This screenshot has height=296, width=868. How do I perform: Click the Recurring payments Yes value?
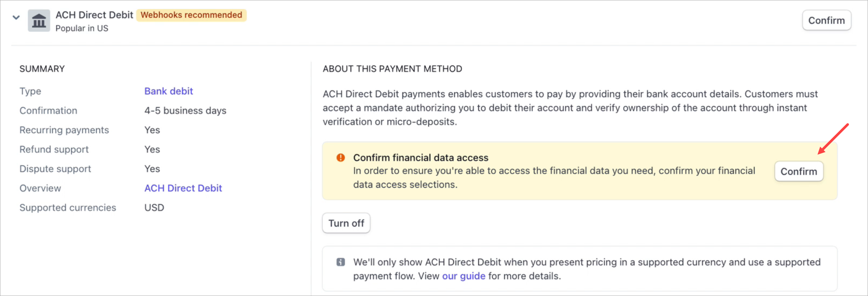click(x=152, y=130)
